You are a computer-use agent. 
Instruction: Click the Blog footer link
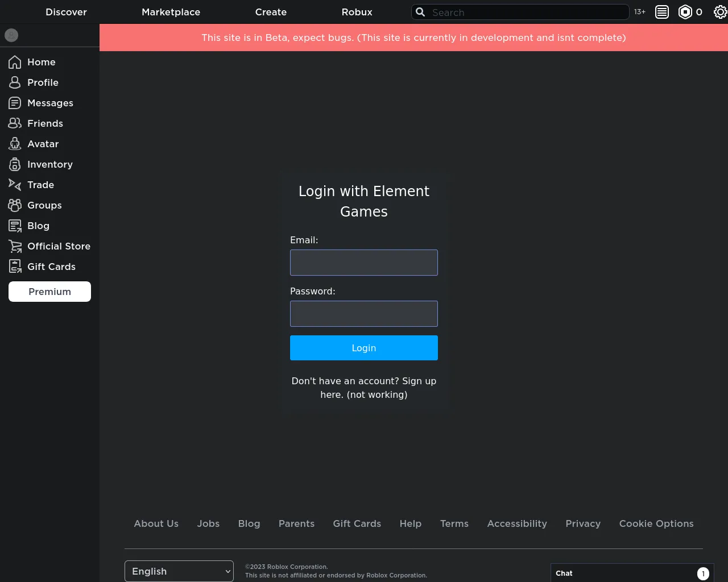[249, 523]
